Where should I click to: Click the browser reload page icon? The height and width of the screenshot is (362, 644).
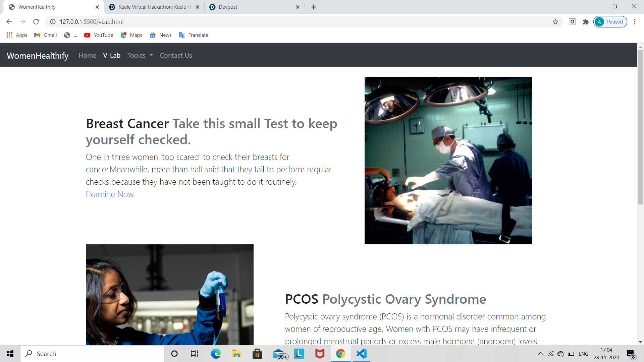[36, 22]
